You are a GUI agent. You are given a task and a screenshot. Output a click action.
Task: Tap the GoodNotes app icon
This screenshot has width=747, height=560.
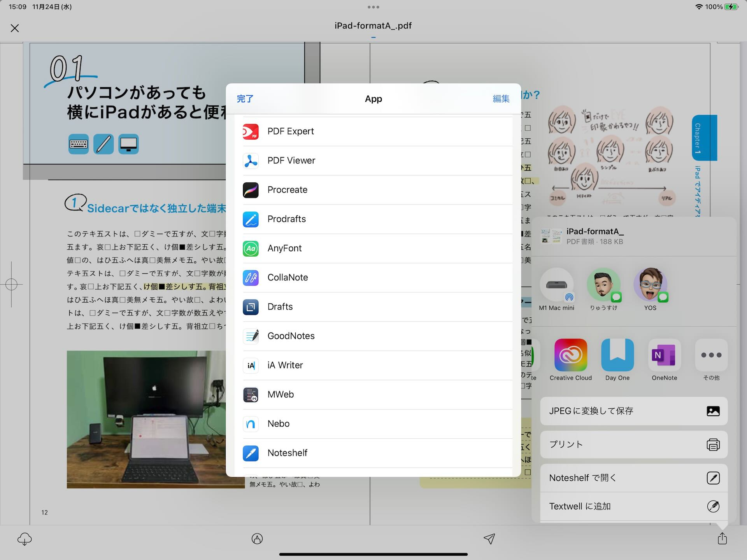(251, 336)
